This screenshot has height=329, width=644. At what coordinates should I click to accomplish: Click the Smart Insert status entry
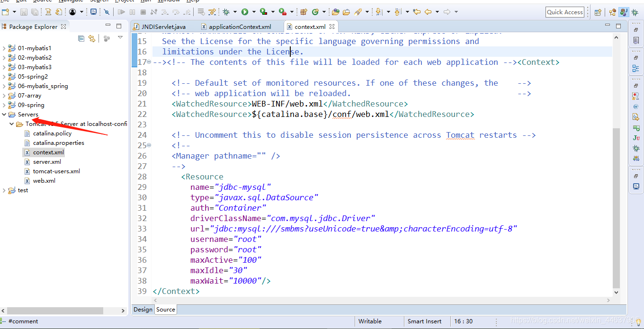(x=424, y=321)
